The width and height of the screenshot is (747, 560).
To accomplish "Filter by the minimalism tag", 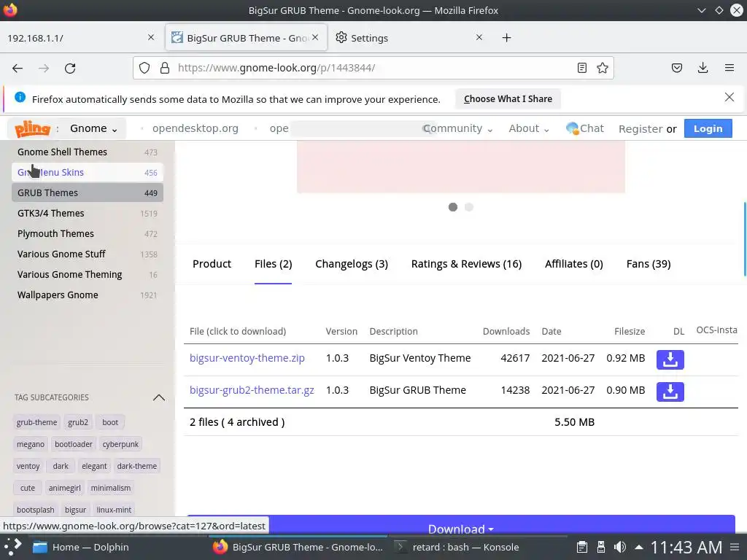I will point(111,488).
